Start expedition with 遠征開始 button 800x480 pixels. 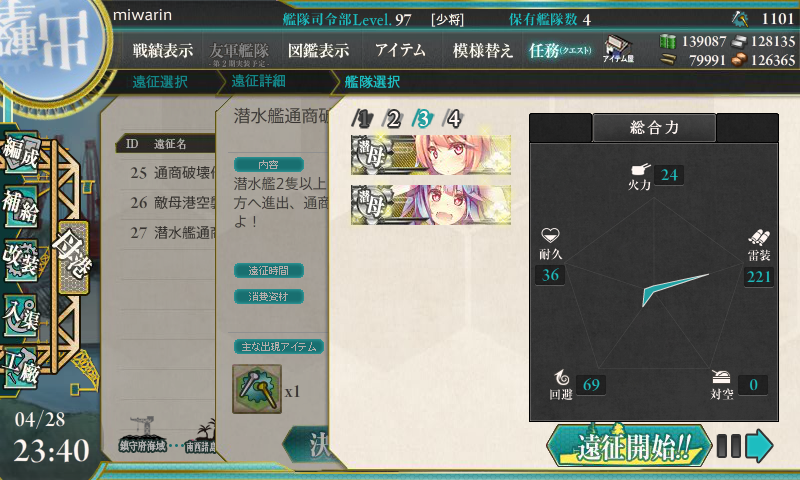pos(629,447)
